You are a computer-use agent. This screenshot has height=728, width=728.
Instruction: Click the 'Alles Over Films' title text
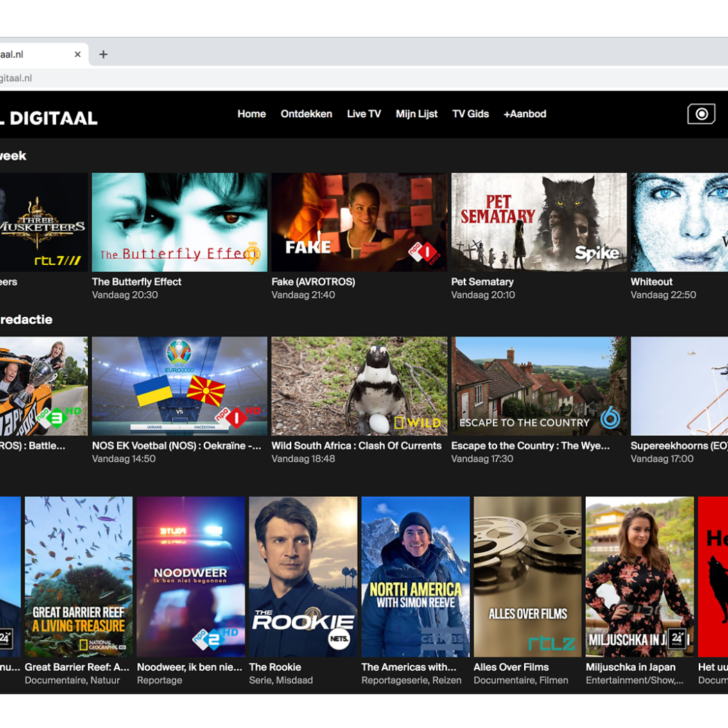(x=511, y=667)
